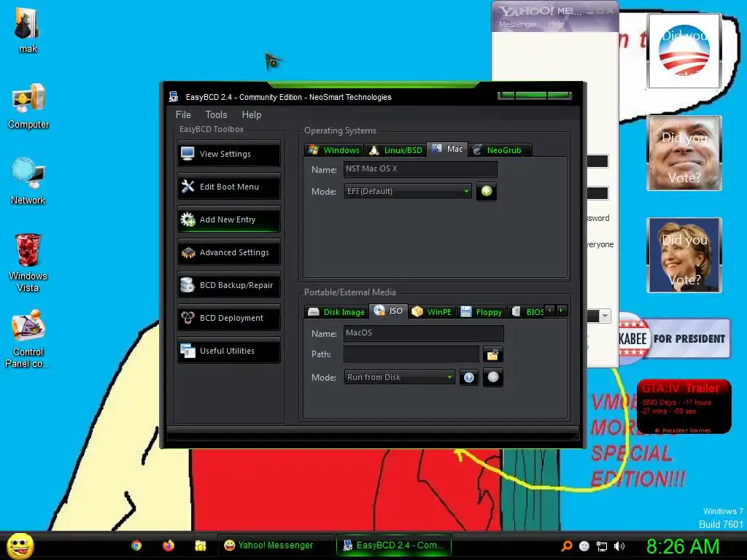Select the Network desktop icon
The width and height of the screenshot is (747, 560).
[x=28, y=181]
